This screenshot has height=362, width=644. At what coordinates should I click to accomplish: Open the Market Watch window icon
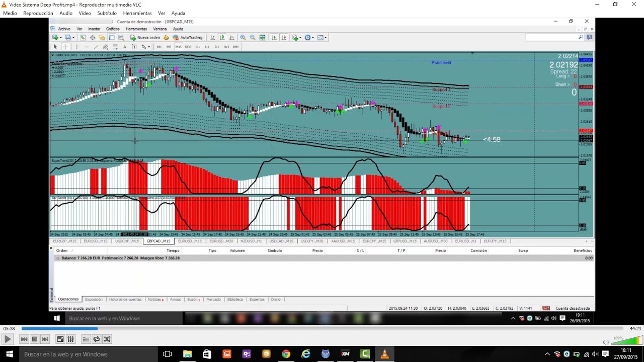(x=83, y=38)
